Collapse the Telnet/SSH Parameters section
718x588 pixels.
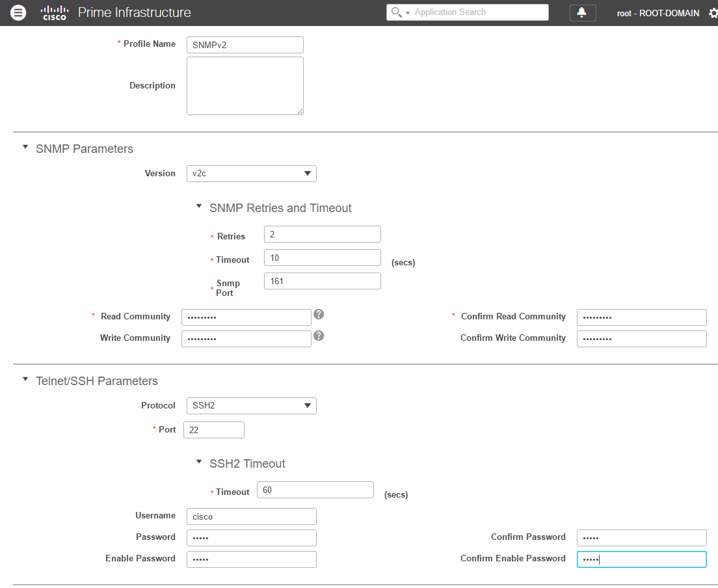click(25, 379)
